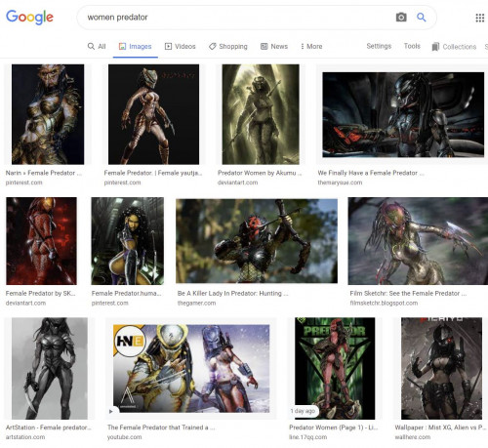This screenshot has height=448, width=488.
Task: Open the 'Female Predator by SK' image
Action: coord(41,241)
